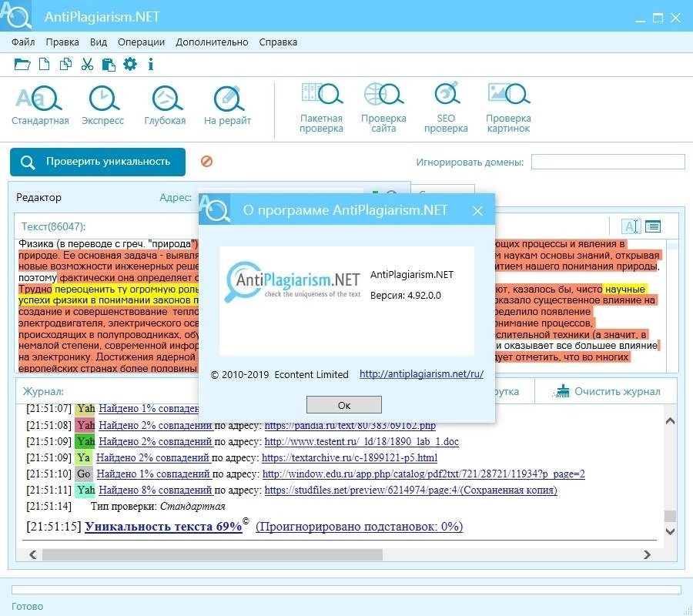
Task: Open Проверка картинок
Action: point(508,109)
